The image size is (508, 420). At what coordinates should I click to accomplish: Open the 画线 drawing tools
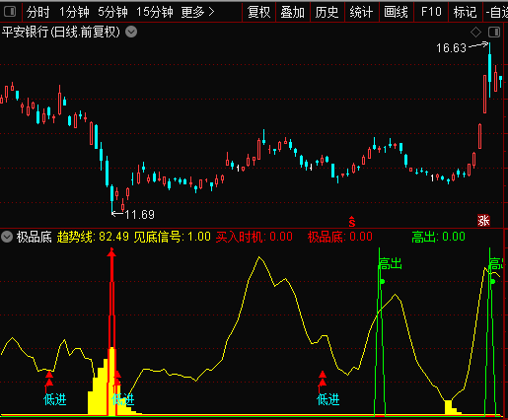(397, 12)
